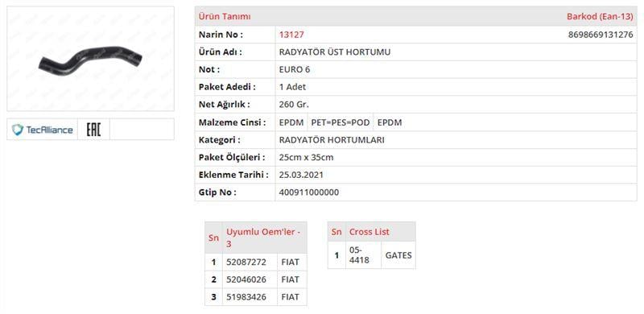Select OEM number 52087272
Viewport: 644px width, 314px height.
[x=246, y=262]
